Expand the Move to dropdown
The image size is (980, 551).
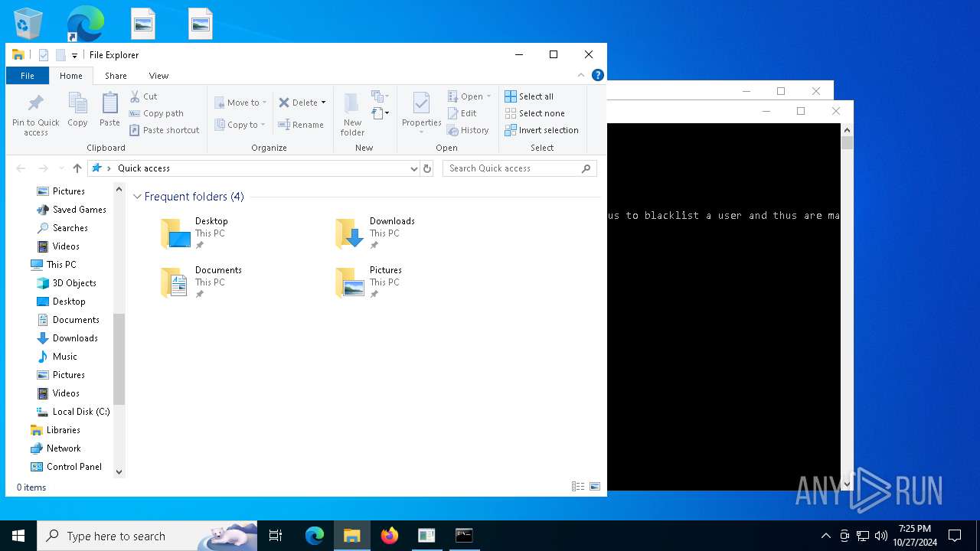pos(264,103)
